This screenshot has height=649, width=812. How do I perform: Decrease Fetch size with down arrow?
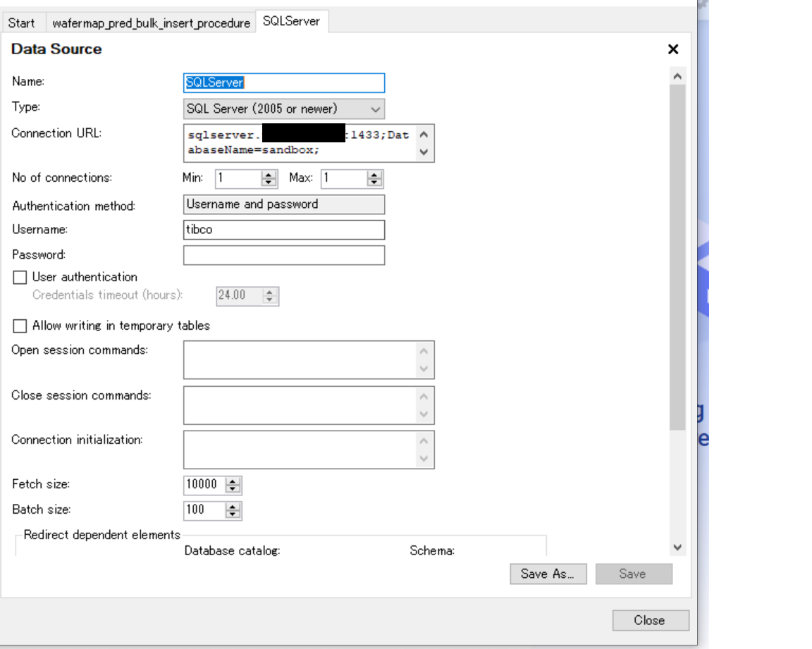233,489
